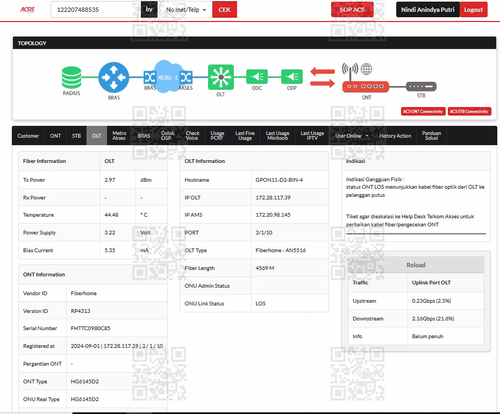Click the Logout button
The image size is (500, 414).
[473, 10]
